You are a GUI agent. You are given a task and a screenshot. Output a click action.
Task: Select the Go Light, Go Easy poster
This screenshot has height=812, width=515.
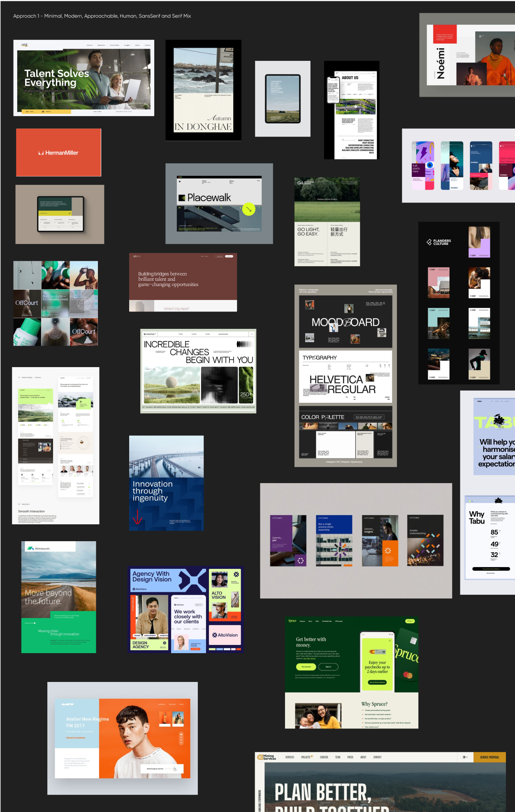click(x=327, y=222)
